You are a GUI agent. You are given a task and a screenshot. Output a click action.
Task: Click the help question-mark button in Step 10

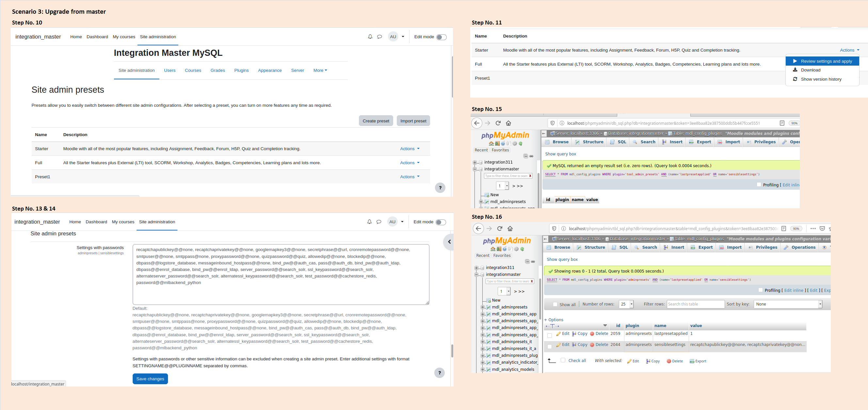[440, 188]
